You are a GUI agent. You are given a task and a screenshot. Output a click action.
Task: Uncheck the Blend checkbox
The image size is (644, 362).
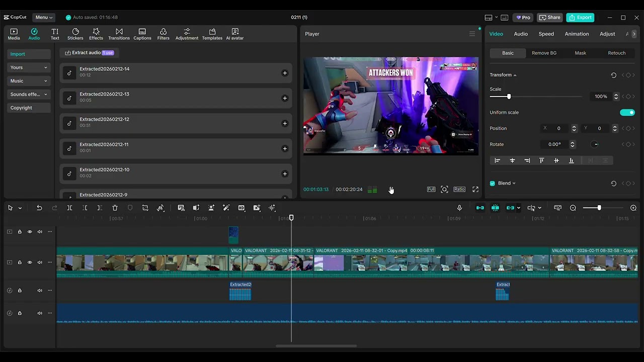click(493, 184)
